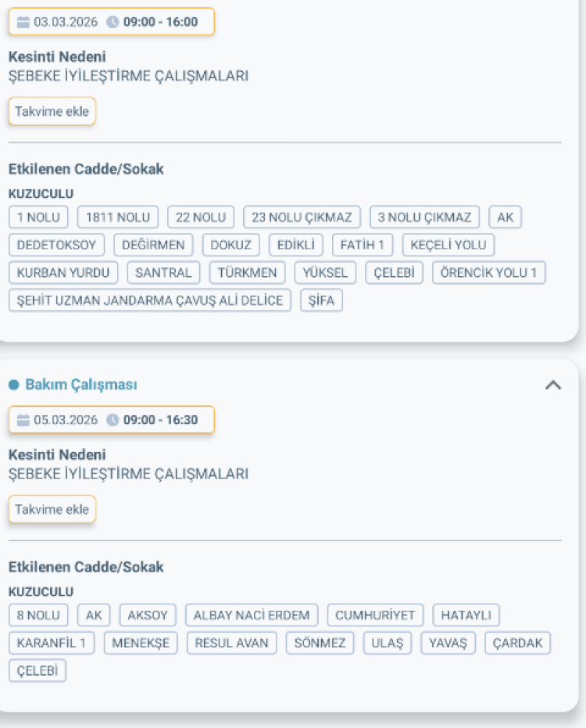Click calendar icon beside 05.03.2026 date

[23, 420]
